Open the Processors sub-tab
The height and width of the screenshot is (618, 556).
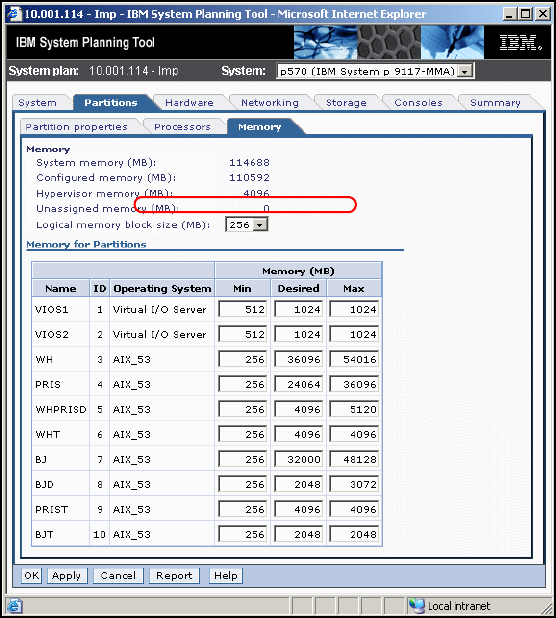click(182, 127)
